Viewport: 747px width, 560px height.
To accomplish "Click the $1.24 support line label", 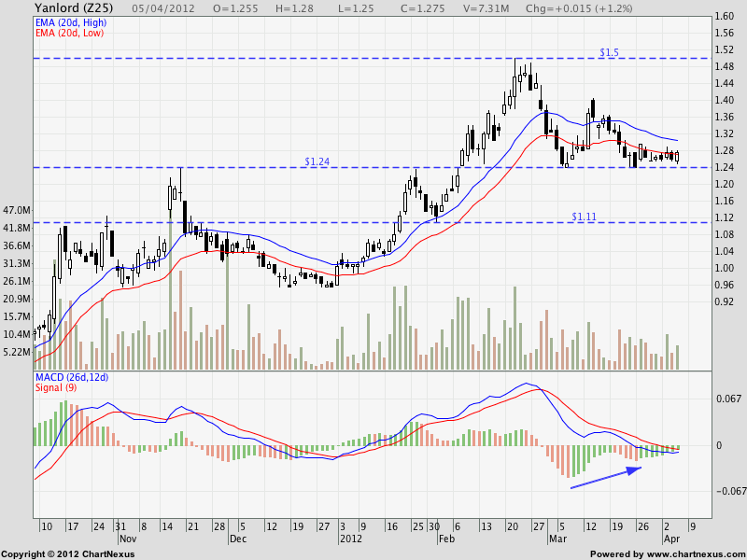I will [318, 161].
